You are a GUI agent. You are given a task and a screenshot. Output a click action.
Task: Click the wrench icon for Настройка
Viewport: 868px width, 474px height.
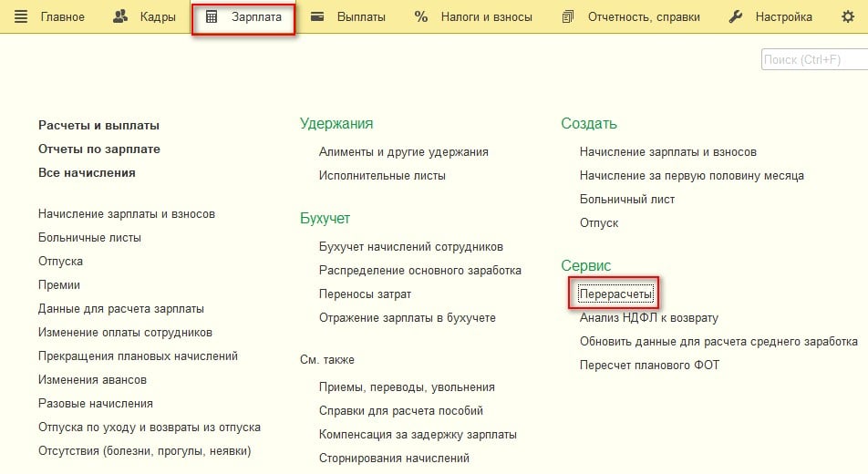736,16
